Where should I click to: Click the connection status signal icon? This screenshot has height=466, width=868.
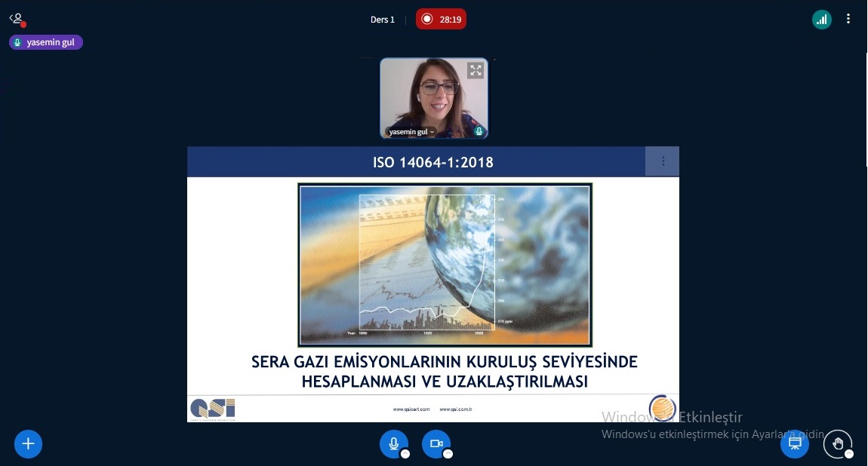(x=822, y=20)
